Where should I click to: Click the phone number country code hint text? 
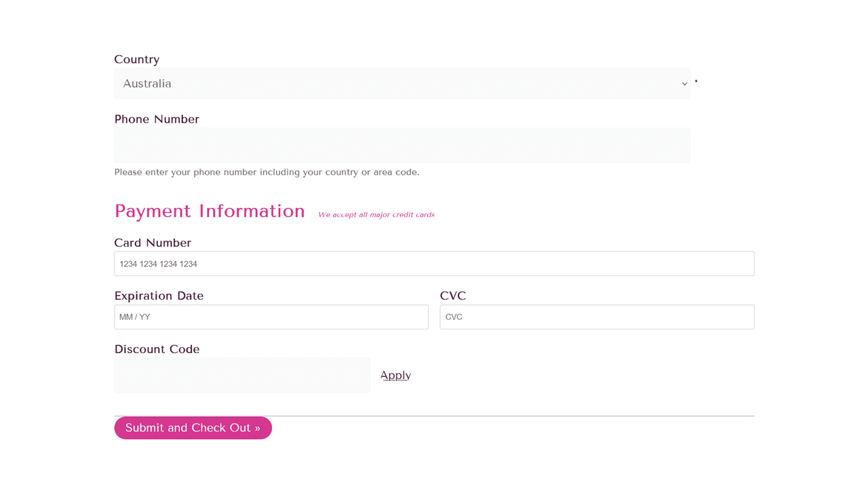(x=267, y=172)
